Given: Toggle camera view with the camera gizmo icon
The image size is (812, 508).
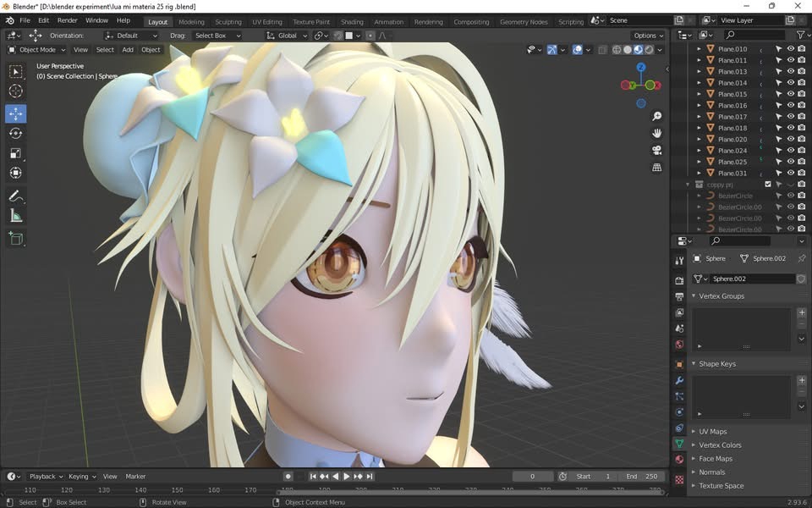Looking at the screenshot, I should 656,150.
